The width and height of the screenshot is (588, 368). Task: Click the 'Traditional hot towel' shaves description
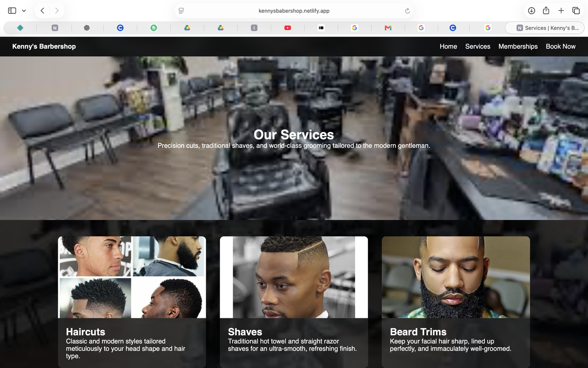292,345
